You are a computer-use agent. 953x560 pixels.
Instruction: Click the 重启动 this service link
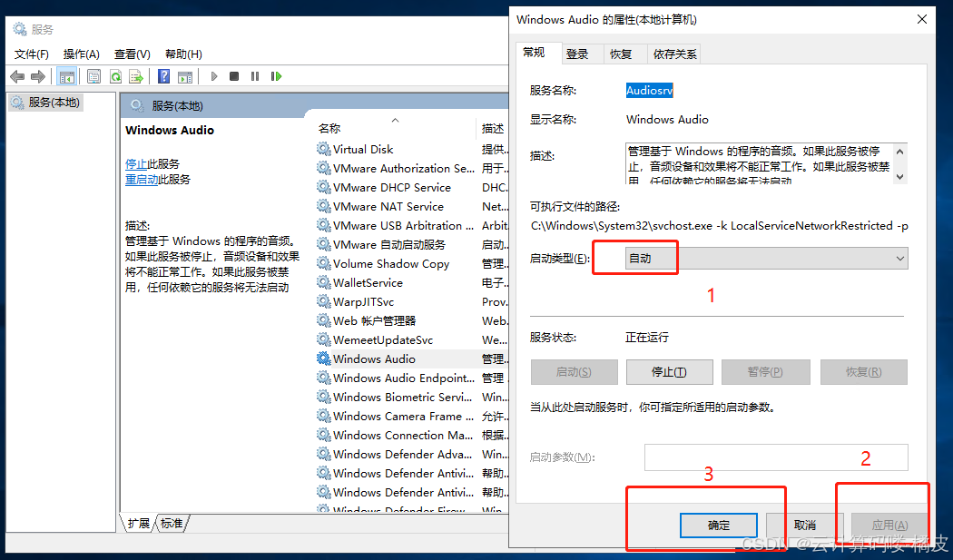point(142,180)
